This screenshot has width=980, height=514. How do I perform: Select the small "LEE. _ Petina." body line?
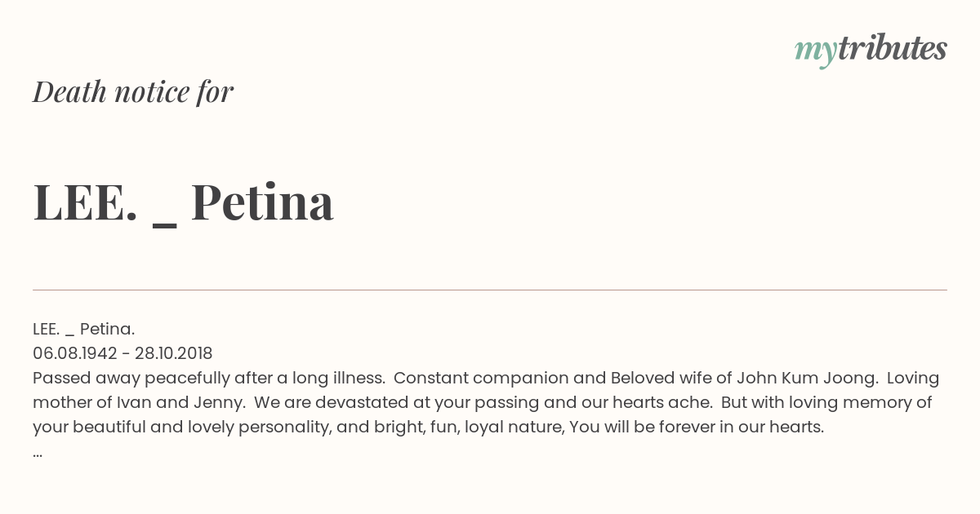click(84, 329)
